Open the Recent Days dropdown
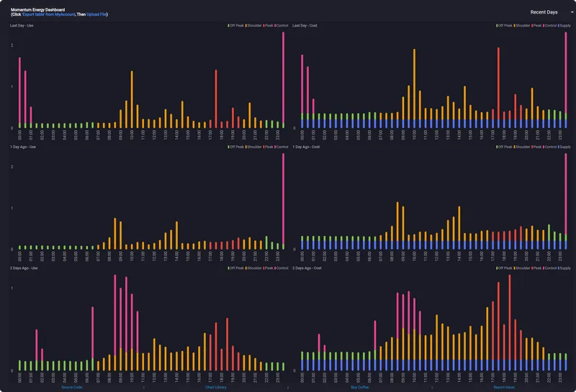The height and width of the screenshot is (392, 576). 544,12
